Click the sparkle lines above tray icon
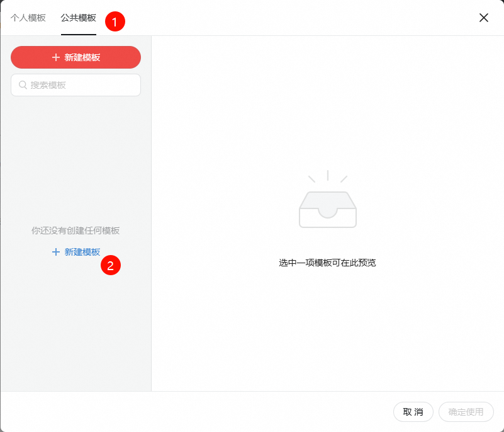504x432 pixels. (327, 176)
